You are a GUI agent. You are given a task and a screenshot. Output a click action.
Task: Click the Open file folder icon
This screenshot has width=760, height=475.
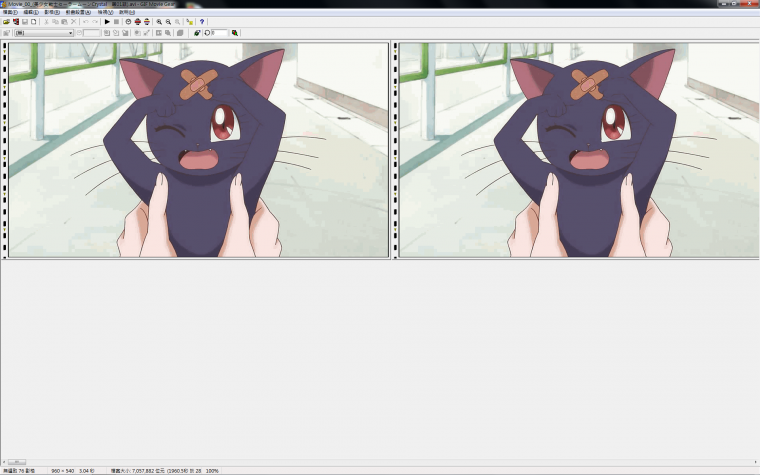point(6,21)
